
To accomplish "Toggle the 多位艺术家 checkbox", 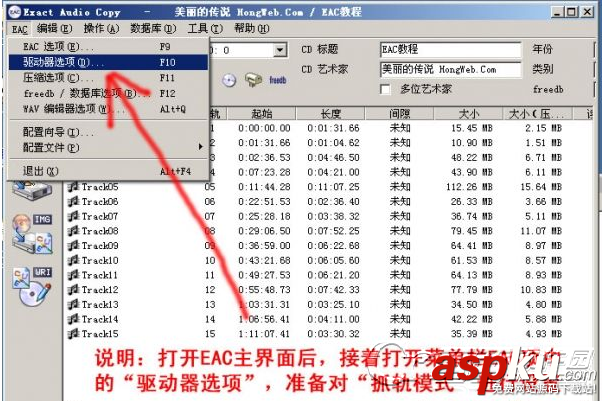I will [385, 89].
